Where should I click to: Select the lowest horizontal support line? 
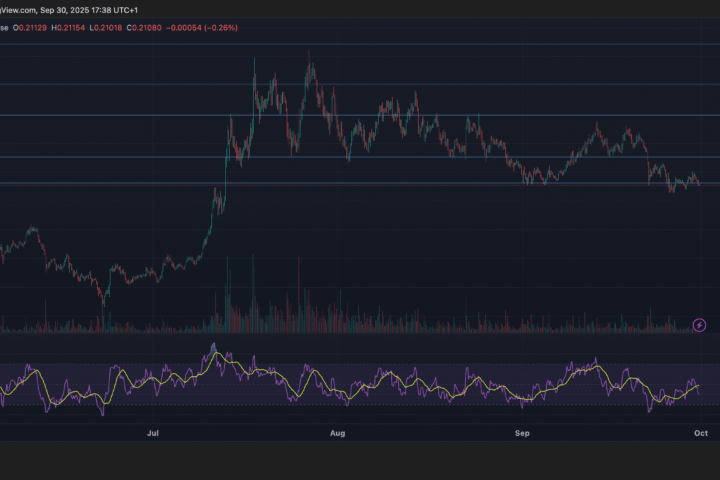tap(400, 183)
